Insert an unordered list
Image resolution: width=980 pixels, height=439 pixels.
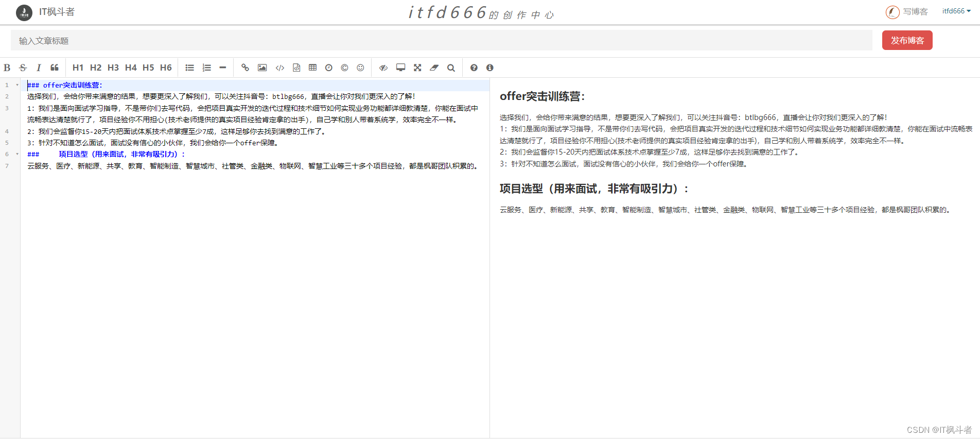click(x=190, y=67)
